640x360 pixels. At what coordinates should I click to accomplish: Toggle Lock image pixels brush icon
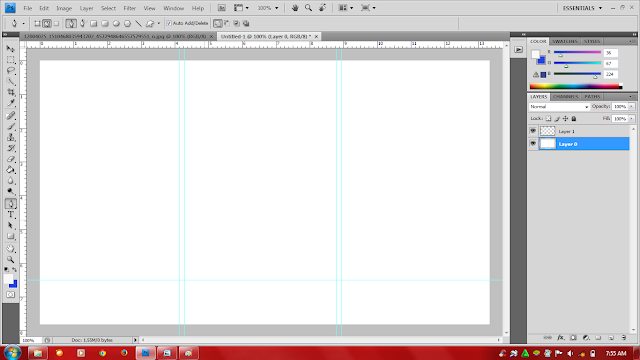click(557, 118)
